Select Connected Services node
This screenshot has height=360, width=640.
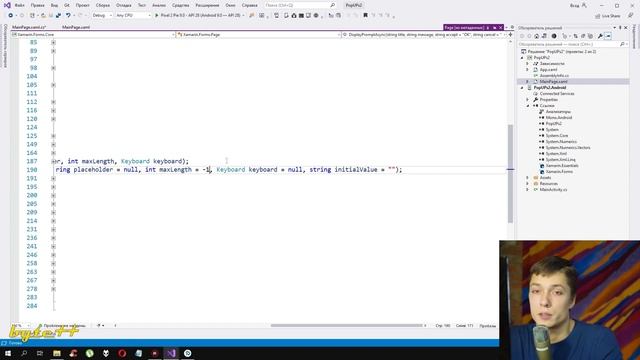557,93
